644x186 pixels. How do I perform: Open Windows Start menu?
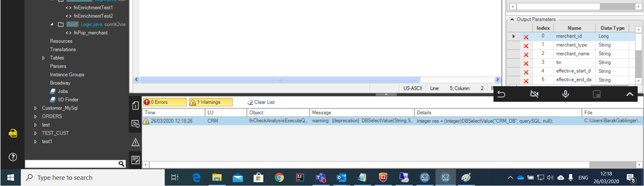pos(11,178)
